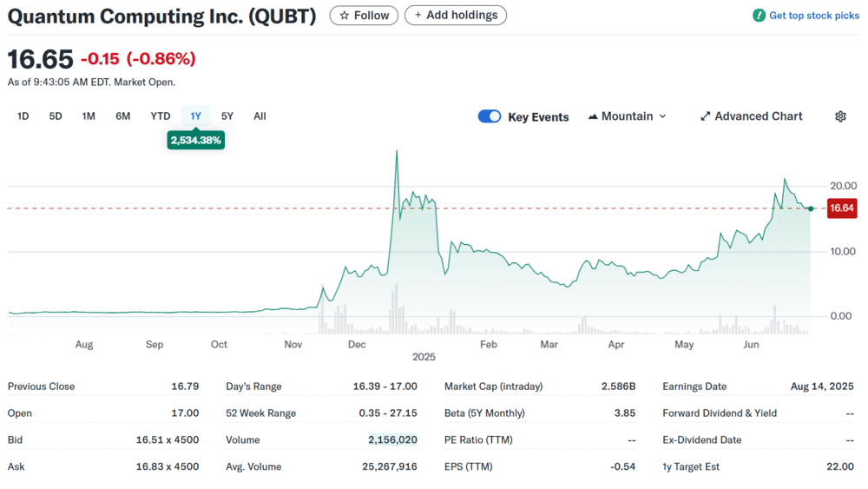Open chart settings gear icon
The height and width of the screenshot is (489, 868).
(840, 116)
